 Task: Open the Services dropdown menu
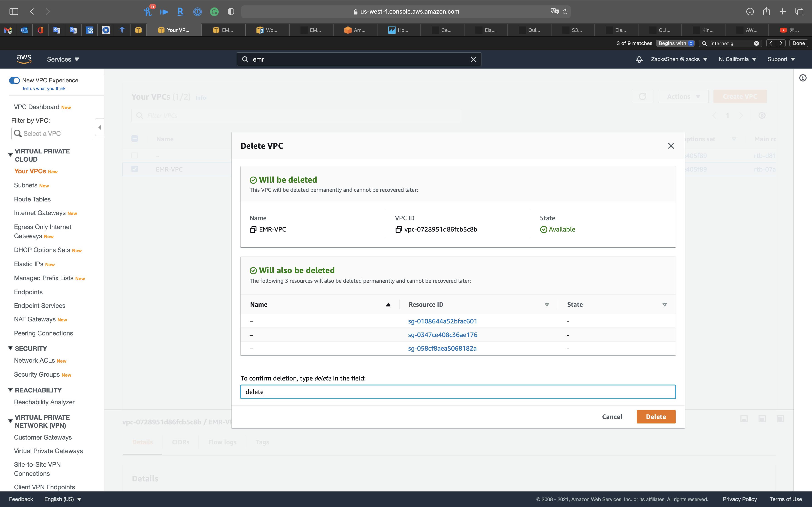(x=63, y=59)
